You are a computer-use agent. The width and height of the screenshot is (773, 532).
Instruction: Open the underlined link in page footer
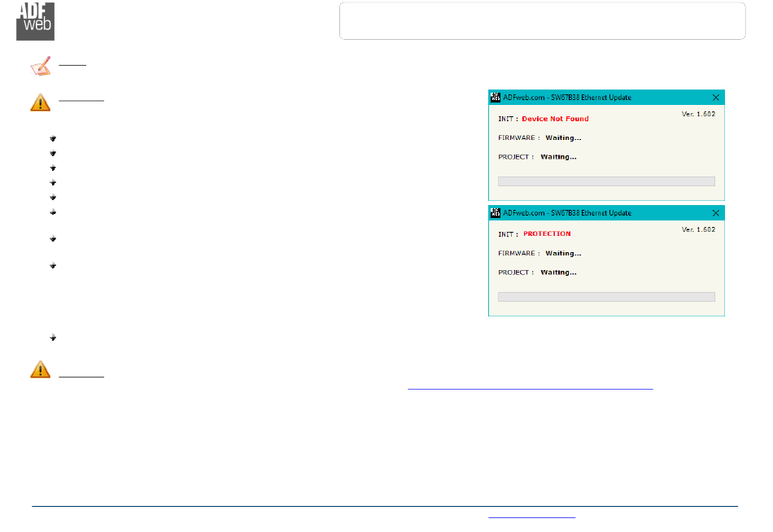click(531, 516)
